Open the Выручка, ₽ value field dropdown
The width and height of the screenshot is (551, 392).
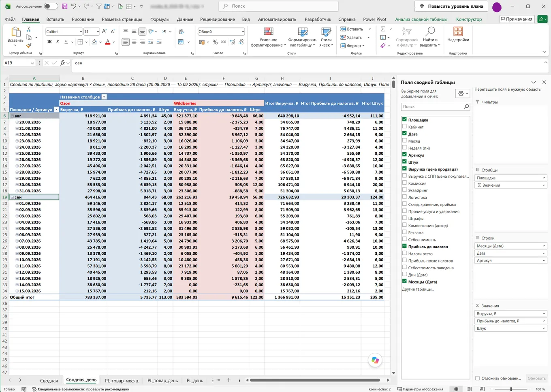pos(544,314)
